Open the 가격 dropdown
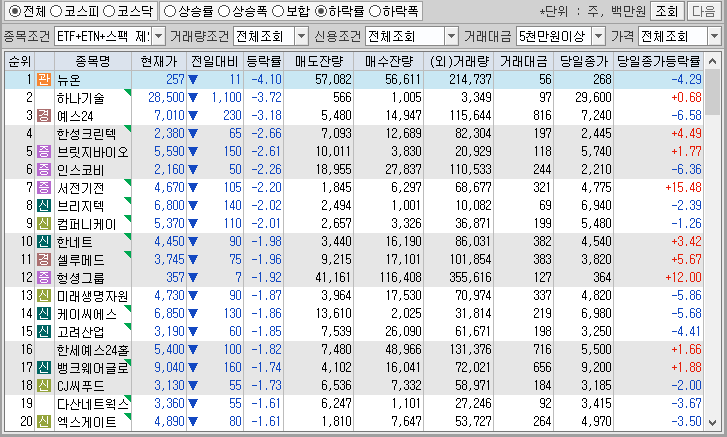This screenshot has width=727, height=437. click(x=714, y=36)
